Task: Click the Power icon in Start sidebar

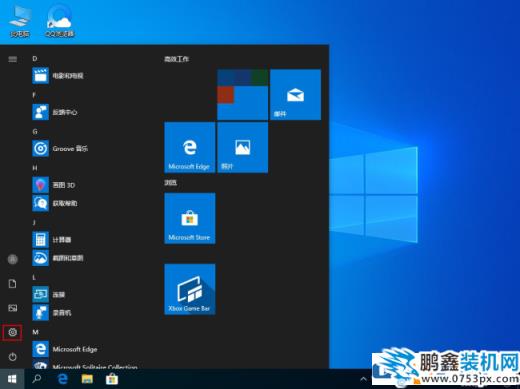Action: pyautogui.click(x=12, y=357)
